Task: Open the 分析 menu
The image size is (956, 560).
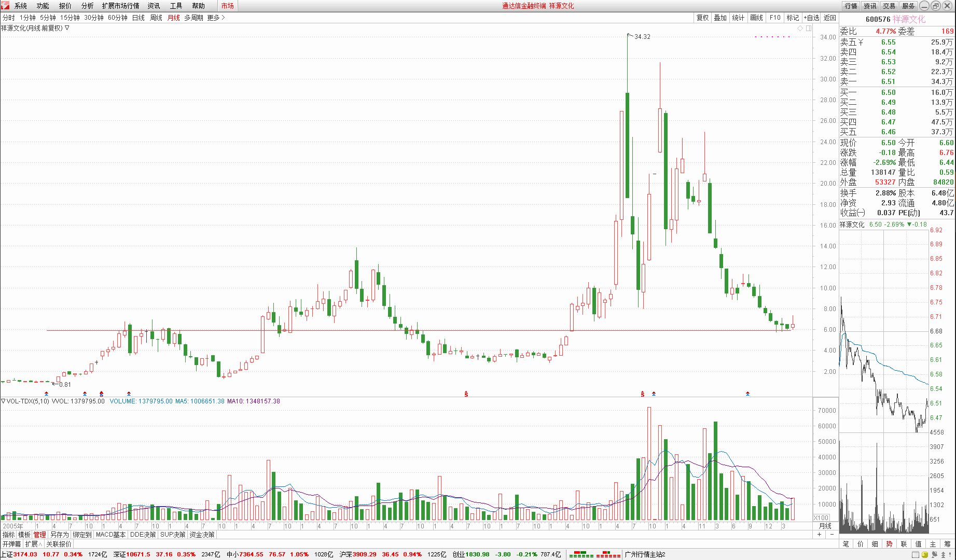Action: [87, 6]
